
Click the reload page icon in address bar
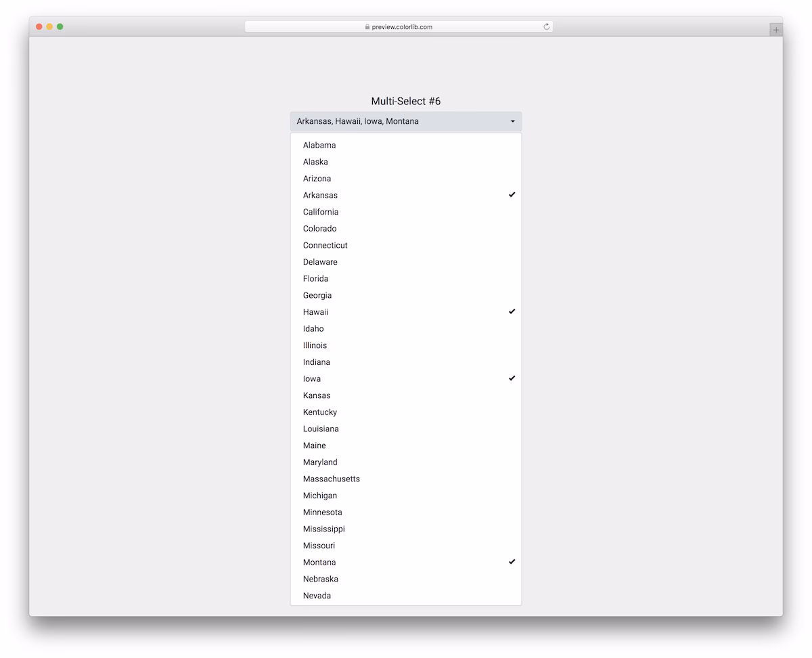[x=546, y=27]
